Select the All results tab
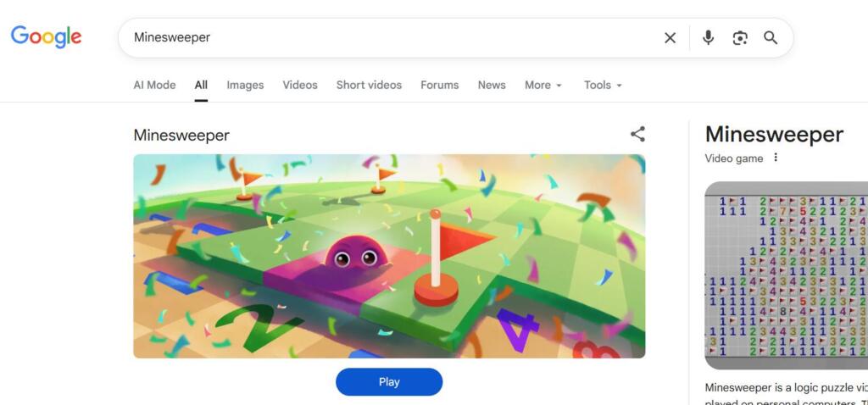The width and height of the screenshot is (868, 405). (201, 85)
